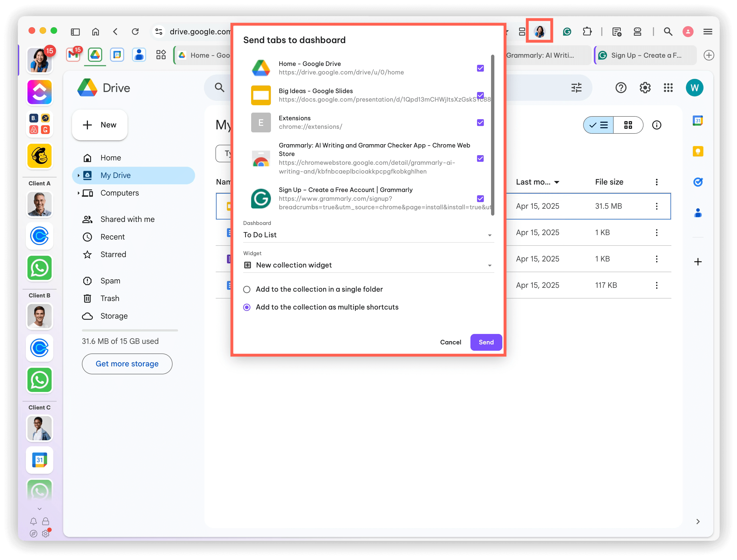Open a new browser tab plus
The width and height of the screenshot is (737, 560).
tap(708, 55)
